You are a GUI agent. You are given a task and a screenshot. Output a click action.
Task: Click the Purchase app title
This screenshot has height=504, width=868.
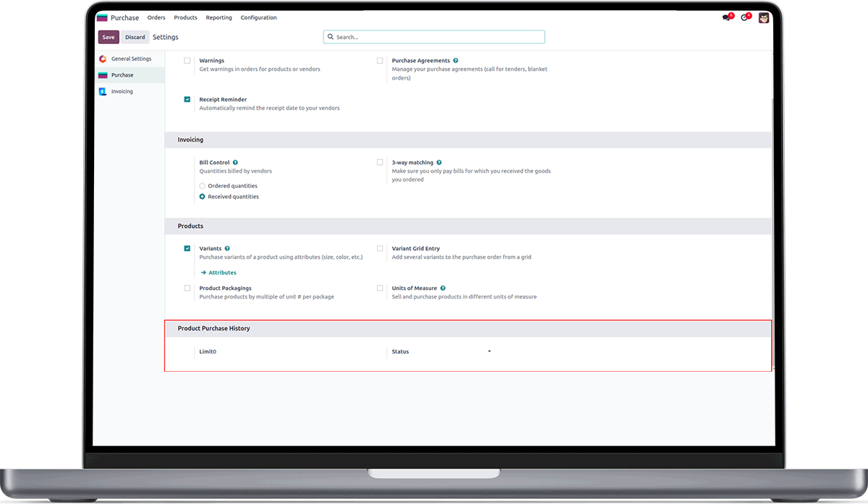pyautogui.click(x=124, y=17)
